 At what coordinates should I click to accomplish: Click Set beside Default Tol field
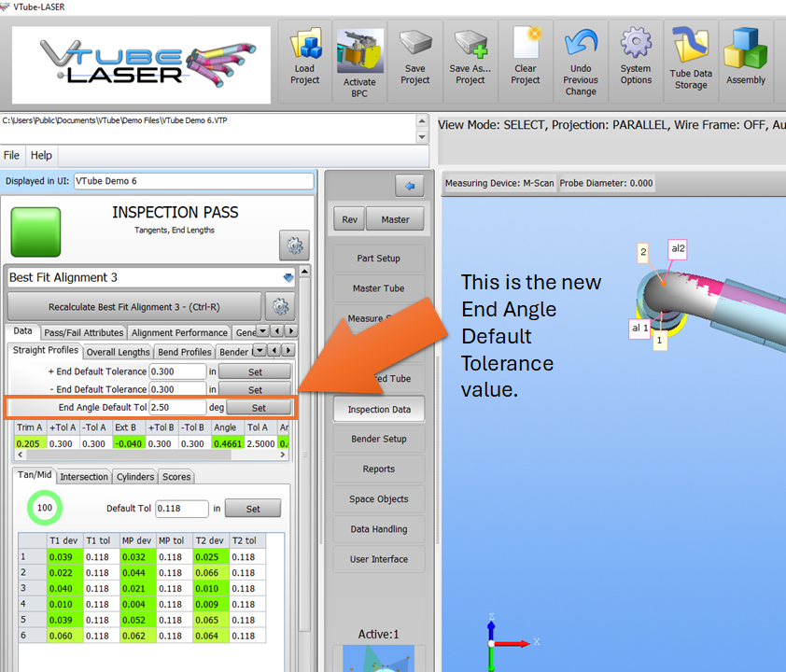(x=253, y=509)
